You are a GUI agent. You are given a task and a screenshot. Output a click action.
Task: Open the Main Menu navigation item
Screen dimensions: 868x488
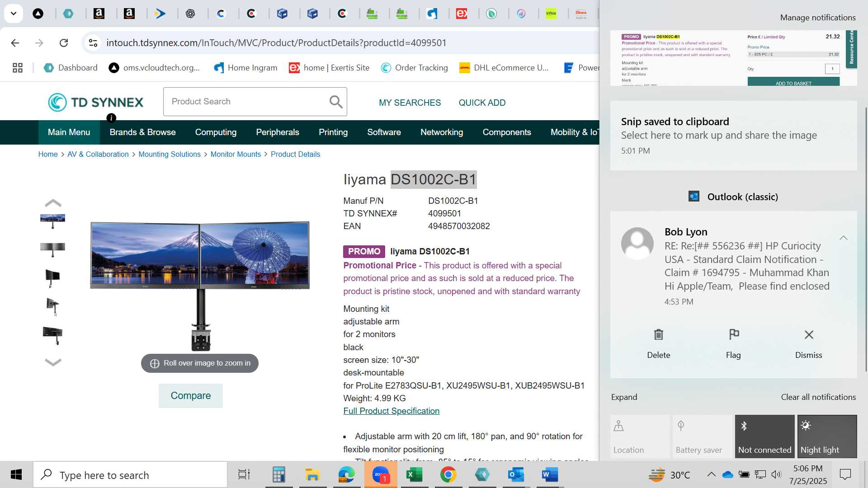pos(69,132)
